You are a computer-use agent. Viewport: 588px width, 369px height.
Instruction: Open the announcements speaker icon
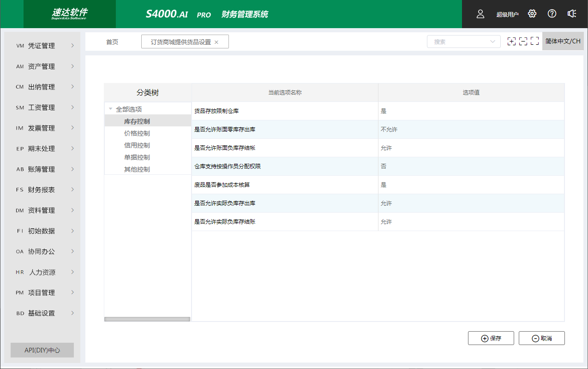572,14
